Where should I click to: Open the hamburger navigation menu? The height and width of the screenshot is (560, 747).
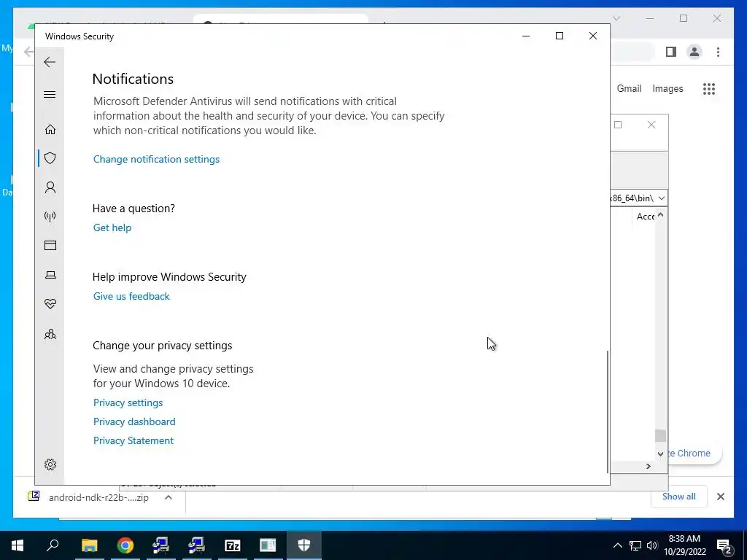point(50,94)
